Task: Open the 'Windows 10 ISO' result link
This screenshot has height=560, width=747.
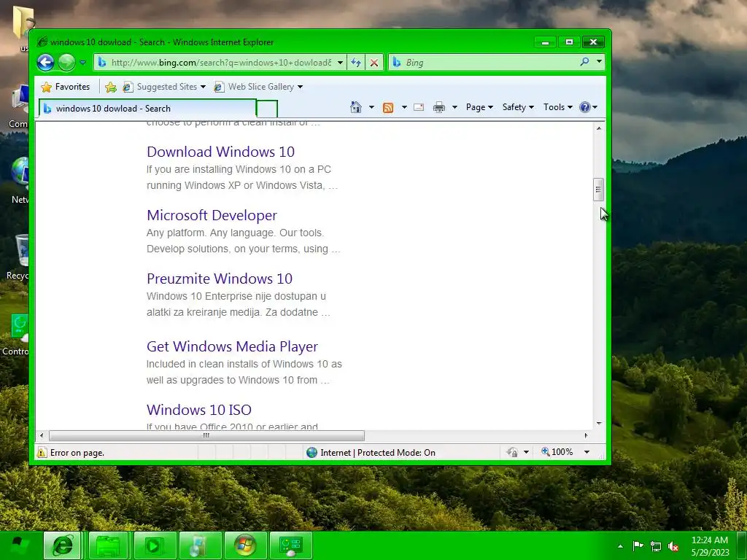Action: [199, 410]
